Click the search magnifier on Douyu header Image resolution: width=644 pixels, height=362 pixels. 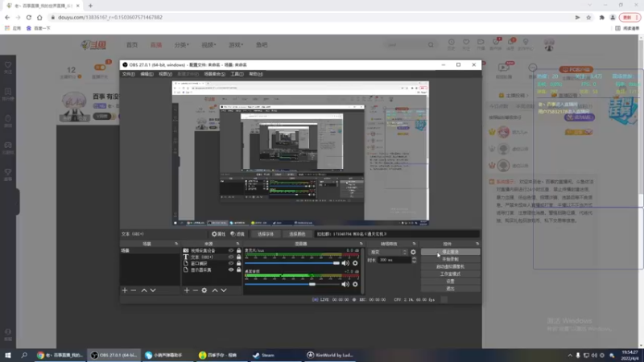pyautogui.click(x=431, y=45)
